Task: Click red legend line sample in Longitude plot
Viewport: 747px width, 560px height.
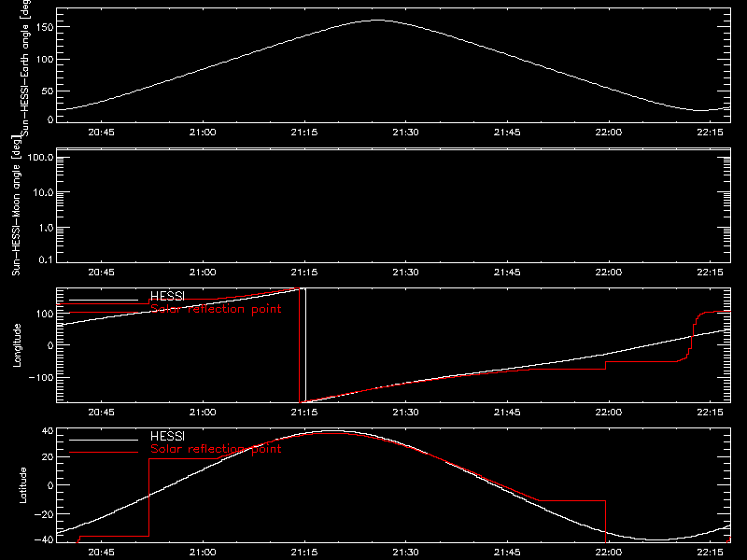Action: coord(104,313)
